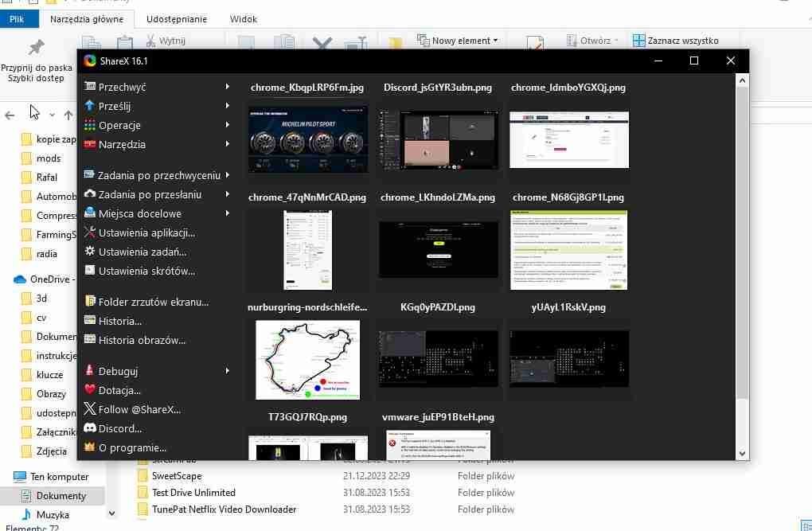Click the Ustawienia zadań gear icon
The width and height of the screenshot is (812, 531).
[x=90, y=252]
